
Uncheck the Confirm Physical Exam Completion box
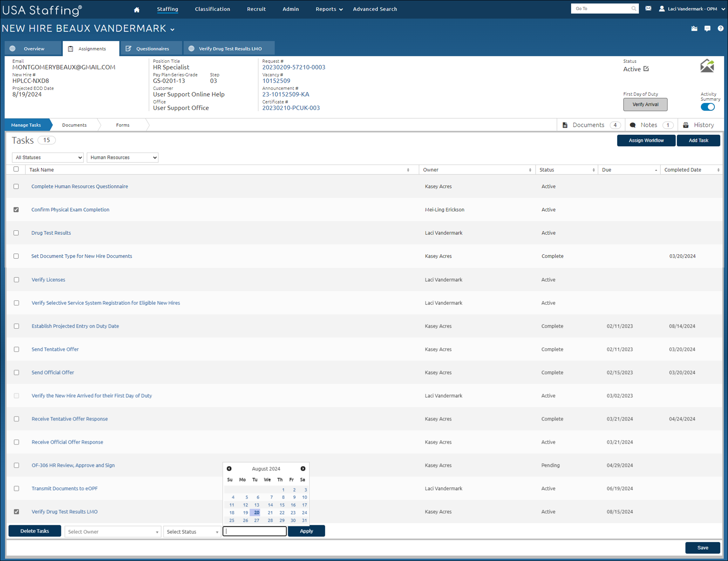point(16,210)
